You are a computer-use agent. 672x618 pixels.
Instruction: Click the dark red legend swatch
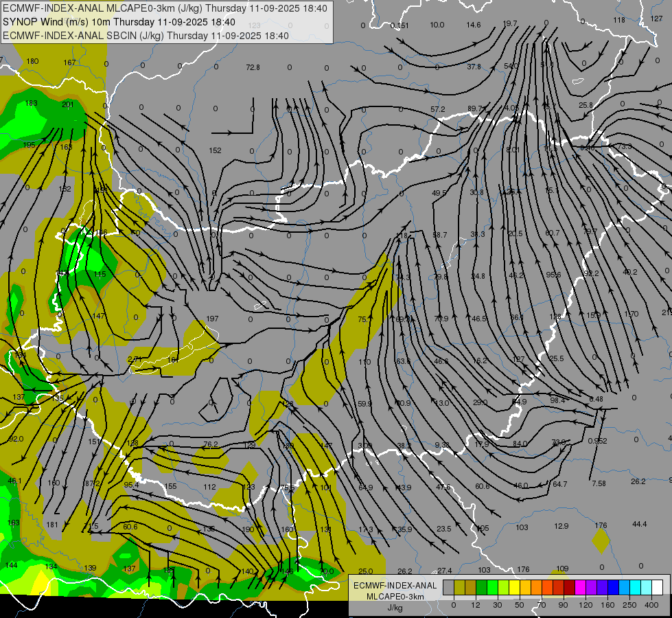[x=569, y=587]
